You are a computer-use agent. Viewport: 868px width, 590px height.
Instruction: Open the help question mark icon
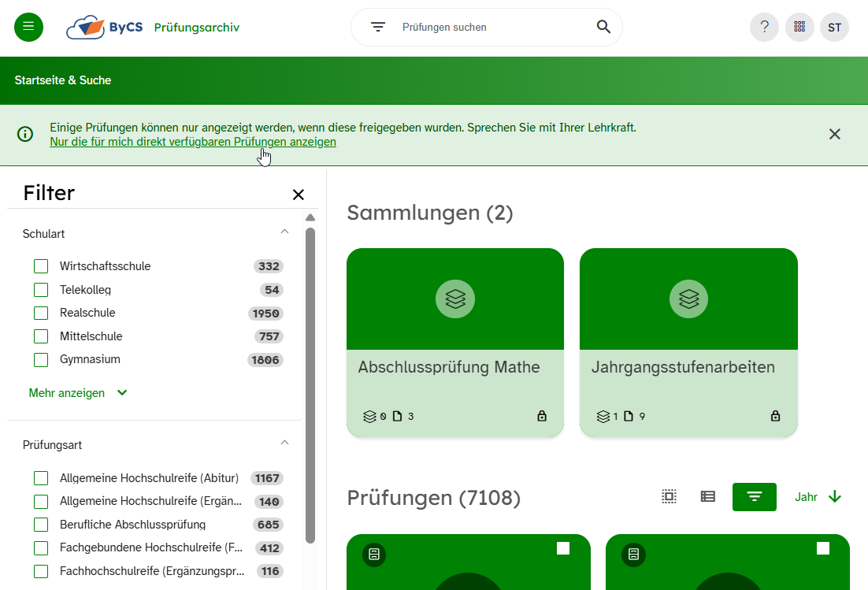point(764,27)
